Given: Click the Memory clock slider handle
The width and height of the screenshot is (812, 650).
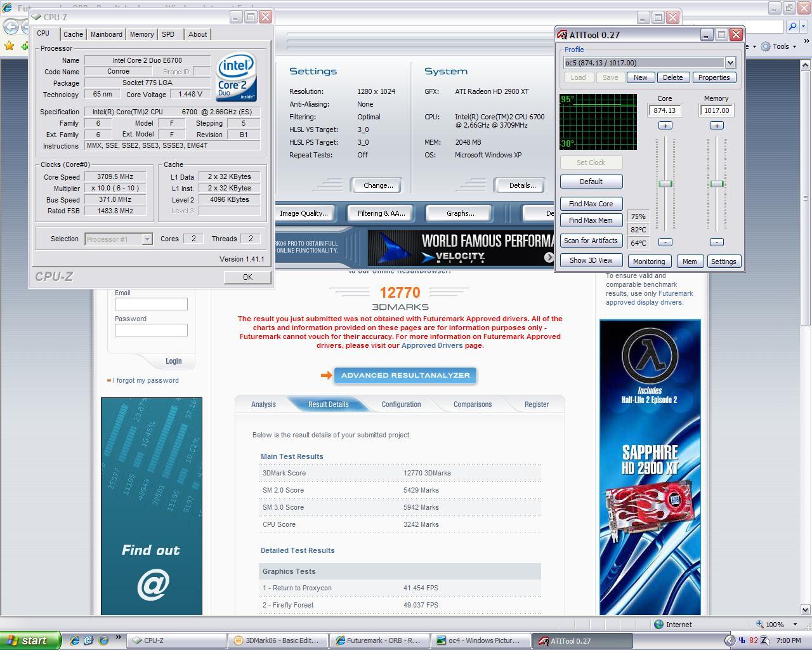Looking at the screenshot, I should tap(717, 183).
